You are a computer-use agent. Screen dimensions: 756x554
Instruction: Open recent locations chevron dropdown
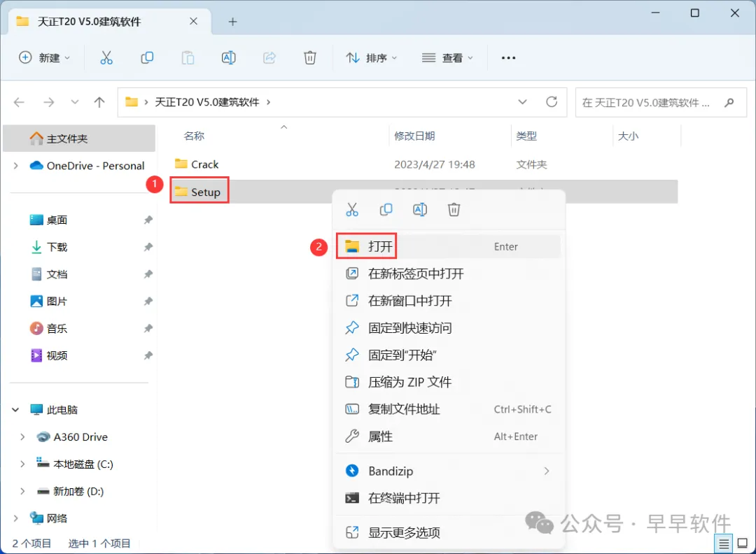coord(75,102)
